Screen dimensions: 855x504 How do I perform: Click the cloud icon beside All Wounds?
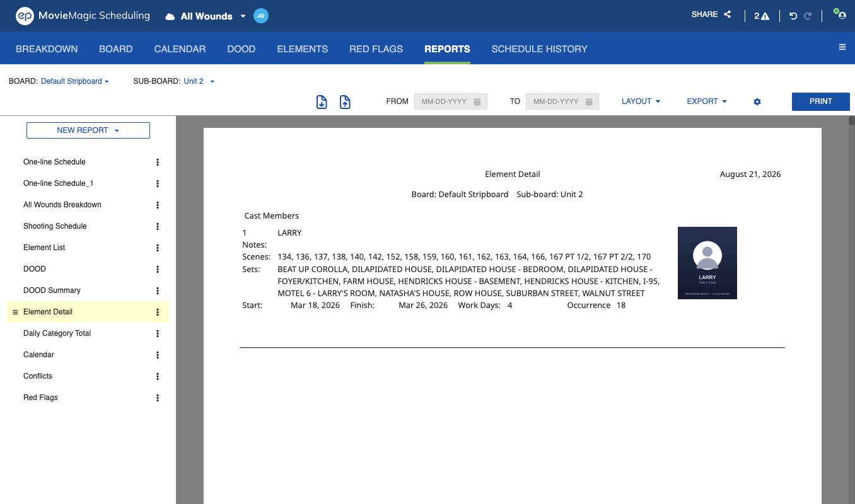pyautogui.click(x=170, y=16)
